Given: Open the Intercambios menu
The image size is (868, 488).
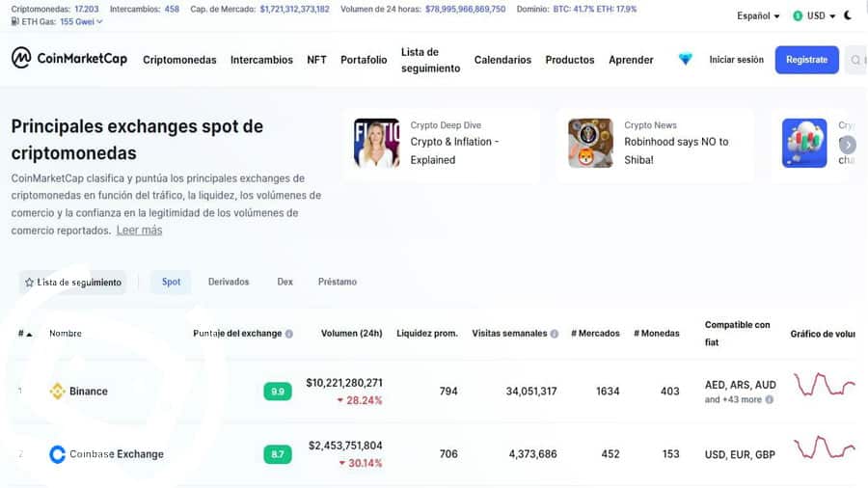Looking at the screenshot, I should click(261, 60).
